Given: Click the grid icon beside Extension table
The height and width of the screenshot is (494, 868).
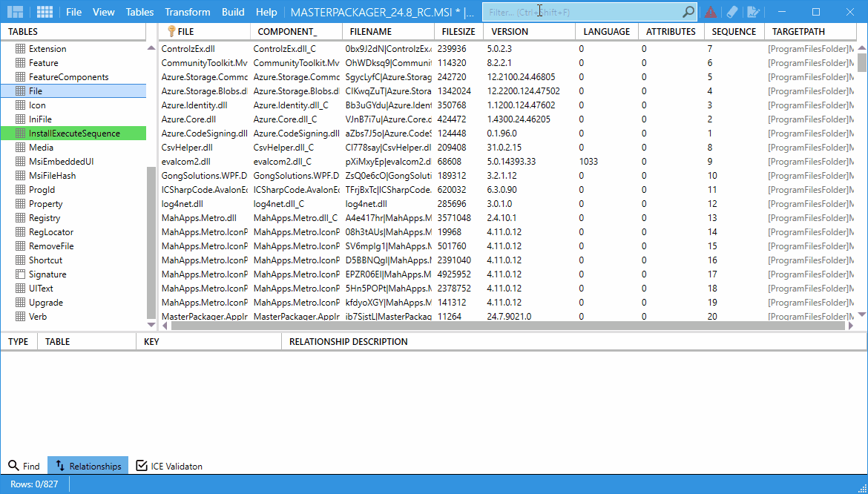Looking at the screenshot, I should [x=21, y=49].
